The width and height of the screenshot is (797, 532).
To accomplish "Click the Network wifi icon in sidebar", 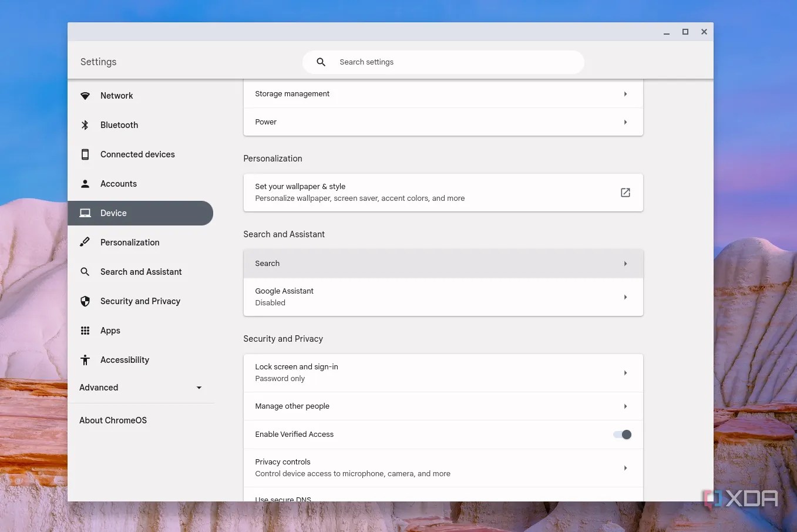I will [x=85, y=96].
